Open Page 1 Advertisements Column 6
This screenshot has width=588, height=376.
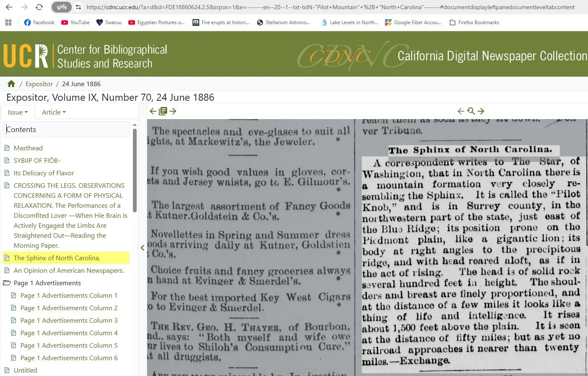pyautogui.click(x=69, y=358)
